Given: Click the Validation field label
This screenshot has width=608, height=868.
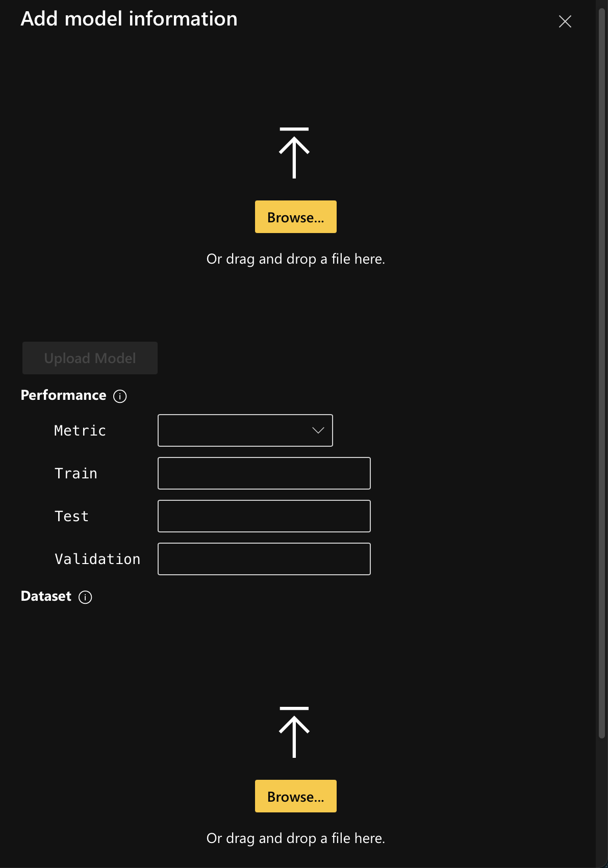Looking at the screenshot, I should coord(97,559).
